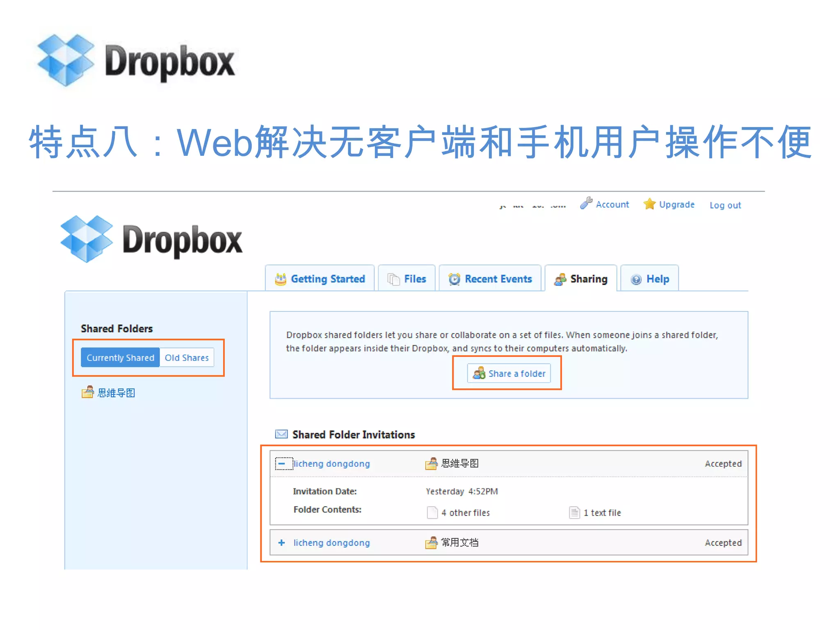Click the 思維导图 invitation folder icon
The image size is (840, 630).
click(431, 463)
